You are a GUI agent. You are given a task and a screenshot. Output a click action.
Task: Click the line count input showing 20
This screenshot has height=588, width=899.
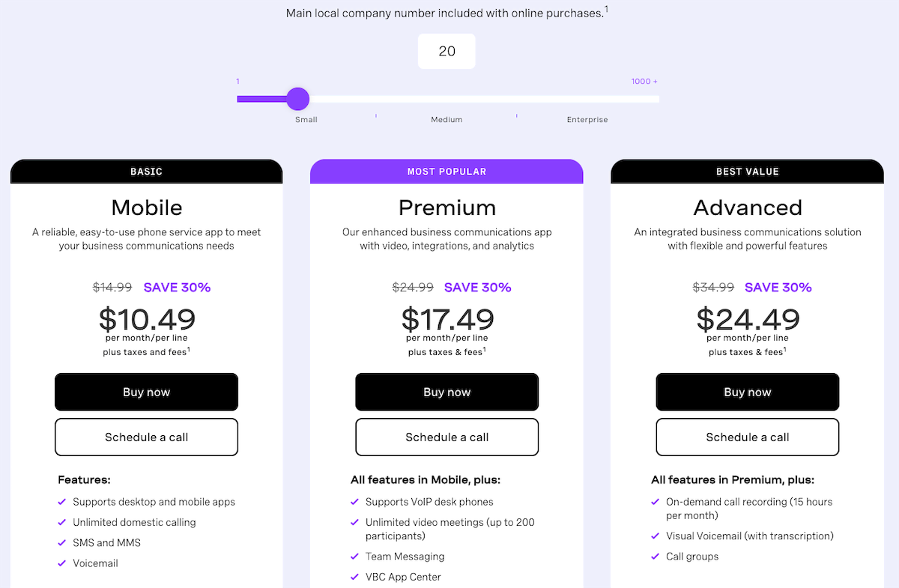click(x=447, y=51)
